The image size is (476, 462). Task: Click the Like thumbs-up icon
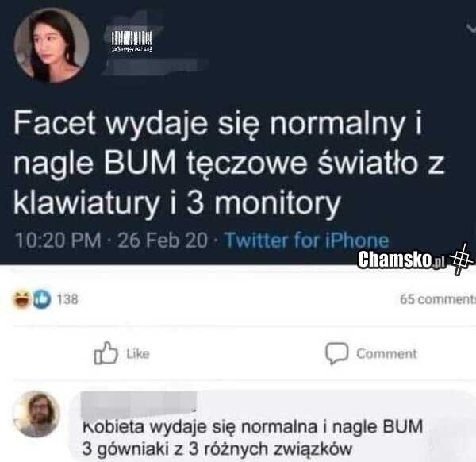(106, 353)
